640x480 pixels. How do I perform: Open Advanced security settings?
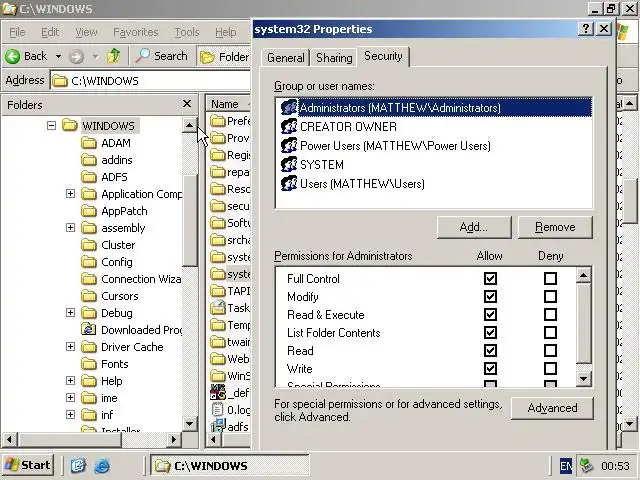tap(552, 408)
